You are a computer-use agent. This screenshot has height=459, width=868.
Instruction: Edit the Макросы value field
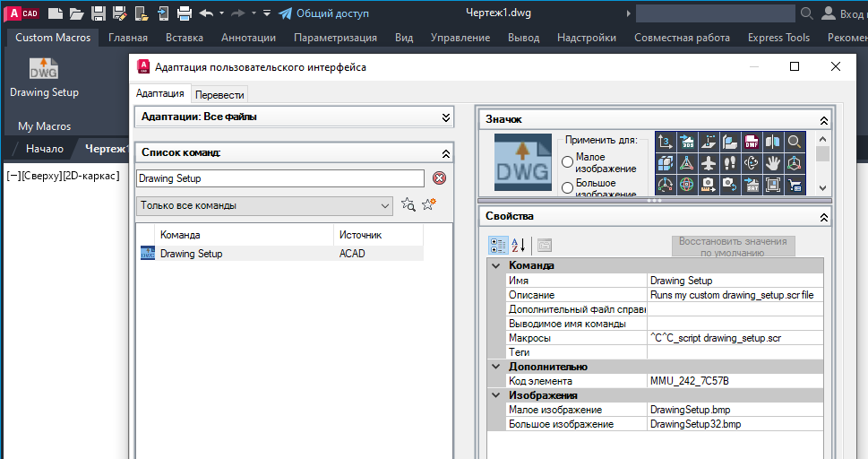coord(735,338)
